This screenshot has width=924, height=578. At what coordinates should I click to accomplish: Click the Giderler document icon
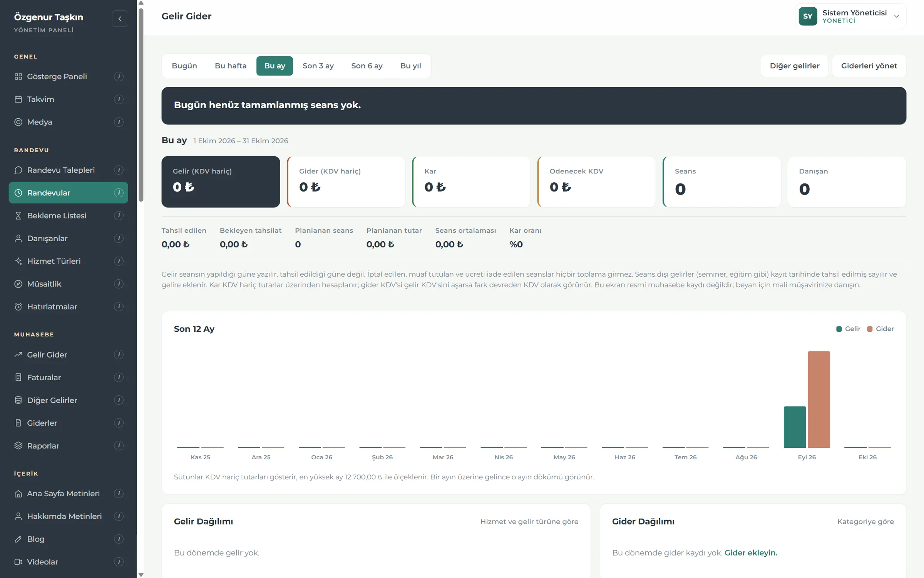(18, 423)
